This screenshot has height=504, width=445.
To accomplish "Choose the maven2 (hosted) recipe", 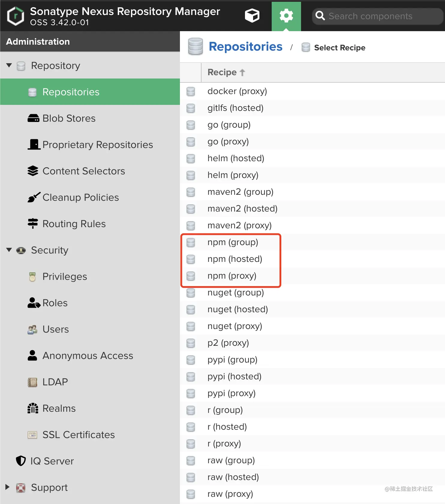I will [242, 209].
